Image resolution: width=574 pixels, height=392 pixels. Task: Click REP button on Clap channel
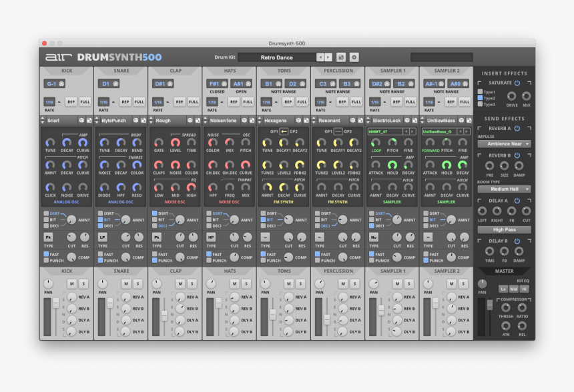[x=180, y=102]
